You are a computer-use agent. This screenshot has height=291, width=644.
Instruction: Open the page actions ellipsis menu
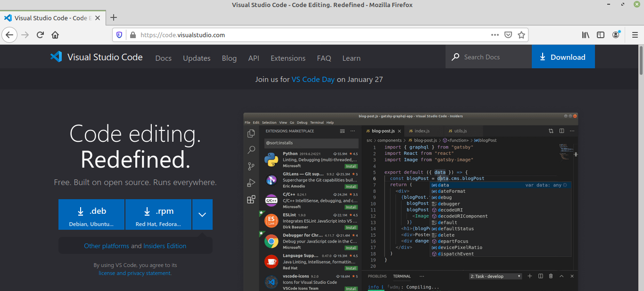coord(495,34)
